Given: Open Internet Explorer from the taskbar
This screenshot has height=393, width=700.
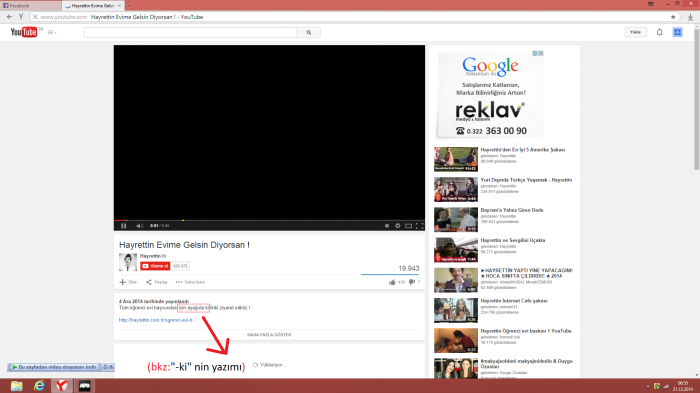Looking at the screenshot, I should click(39, 385).
